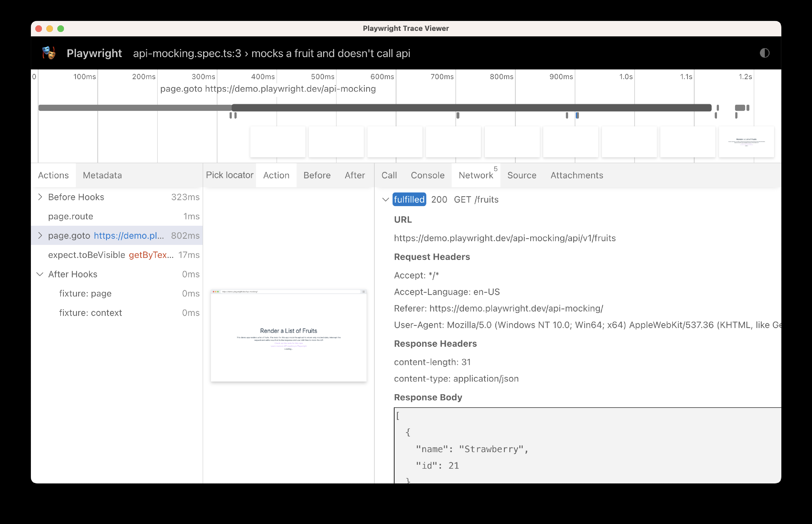Click the 500ms timeline tick label
Viewport: 812px width, 524px height.
(x=323, y=76)
